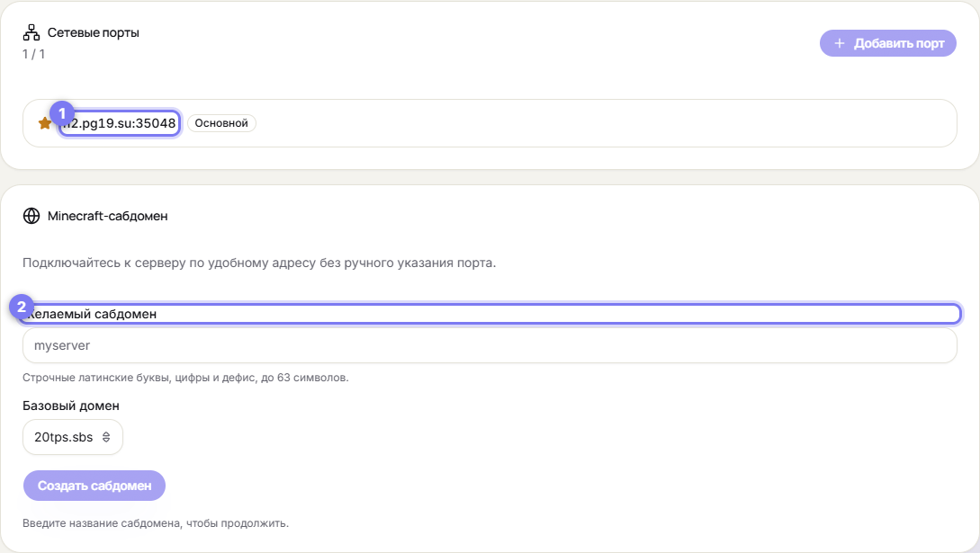
Task: Click the port address n2.pg19.su:35048
Action: [x=120, y=123]
